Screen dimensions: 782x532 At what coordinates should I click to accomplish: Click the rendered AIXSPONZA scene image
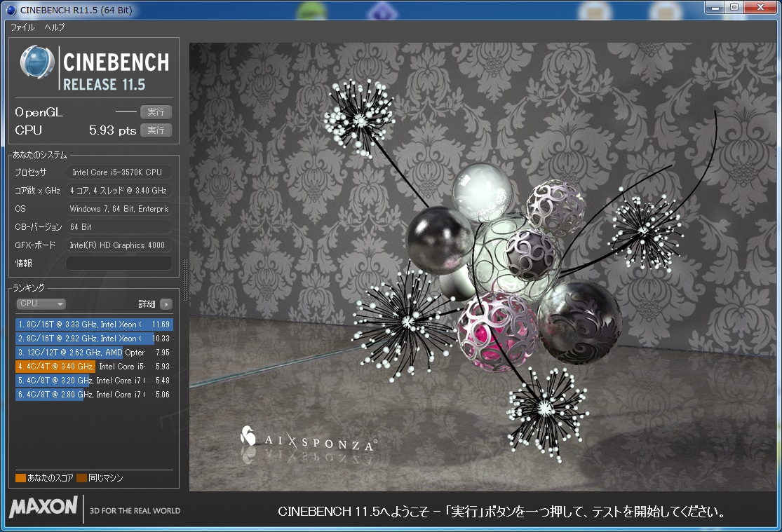[483, 267]
